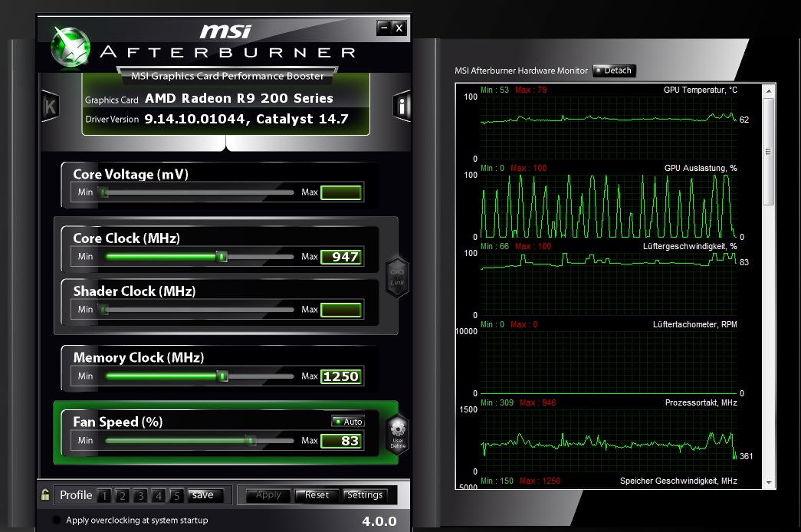This screenshot has height=532, width=801.
Task: Click the 'Max : 79' temperature readout
Action: [530, 90]
